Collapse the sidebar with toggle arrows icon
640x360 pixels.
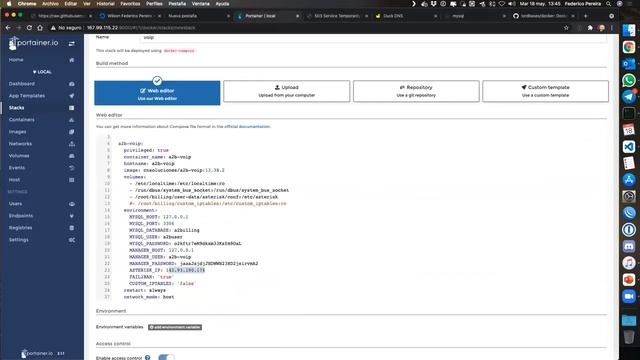pyautogui.click(x=71, y=43)
